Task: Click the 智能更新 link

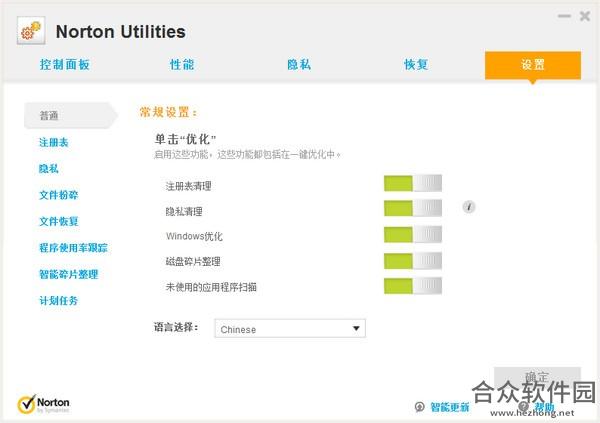Action: tap(450, 407)
